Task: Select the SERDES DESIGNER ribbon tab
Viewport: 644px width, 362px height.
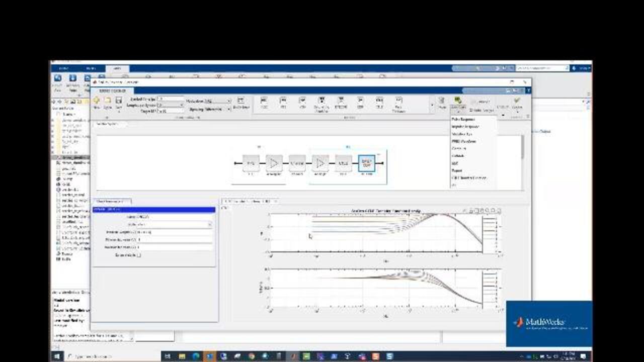Action: click(x=112, y=90)
